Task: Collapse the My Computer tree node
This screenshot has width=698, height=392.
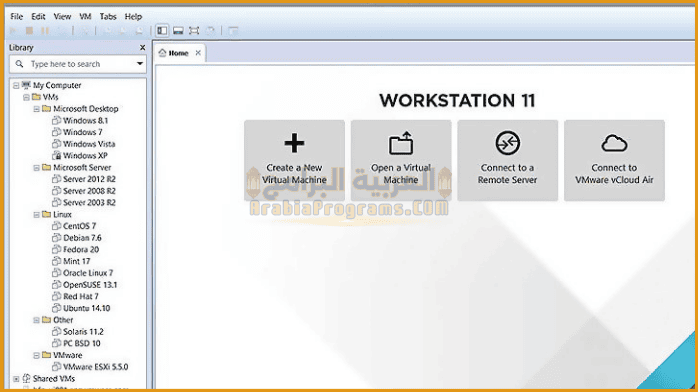Action: (x=16, y=85)
